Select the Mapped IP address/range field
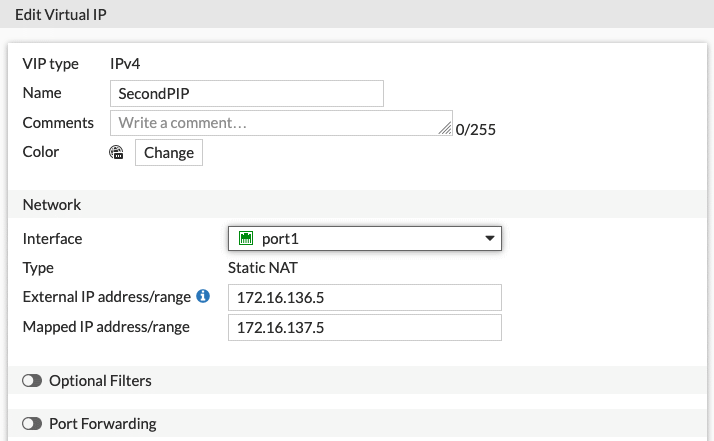The height and width of the screenshot is (441, 714). tap(364, 328)
